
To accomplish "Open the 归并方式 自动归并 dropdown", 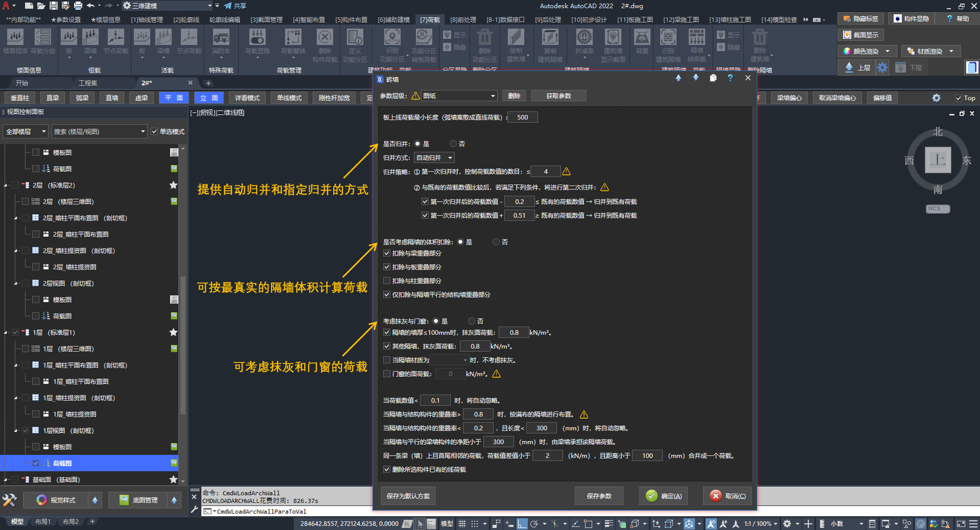I will [x=434, y=158].
